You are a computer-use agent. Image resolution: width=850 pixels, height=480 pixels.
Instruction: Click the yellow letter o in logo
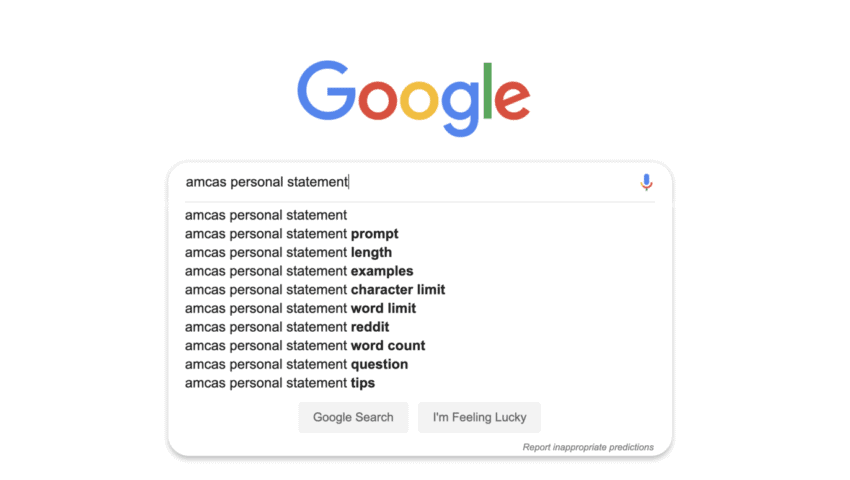[x=419, y=100]
